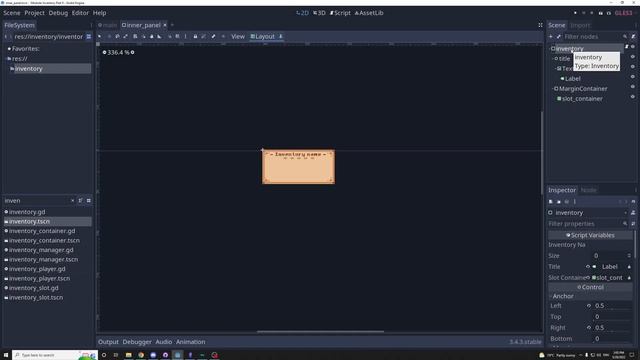Open the Layout dropdown in the toolbar
Viewport: 640px width, 360px height.
click(x=262, y=36)
